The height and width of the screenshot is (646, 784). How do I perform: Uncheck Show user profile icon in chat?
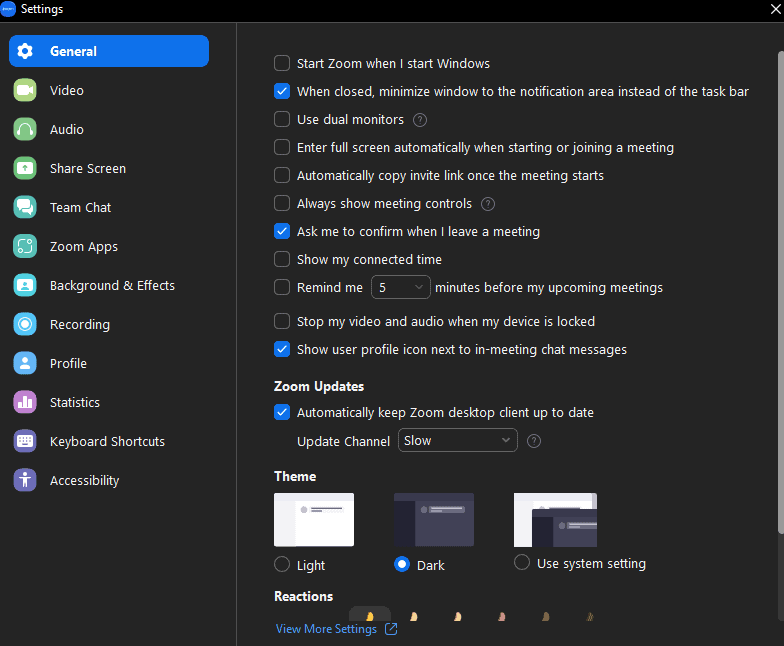pyautogui.click(x=282, y=349)
